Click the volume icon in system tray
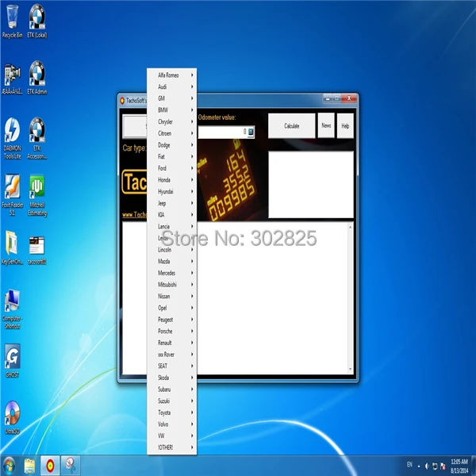The height and width of the screenshot is (476, 476). (x=427, y=466)
